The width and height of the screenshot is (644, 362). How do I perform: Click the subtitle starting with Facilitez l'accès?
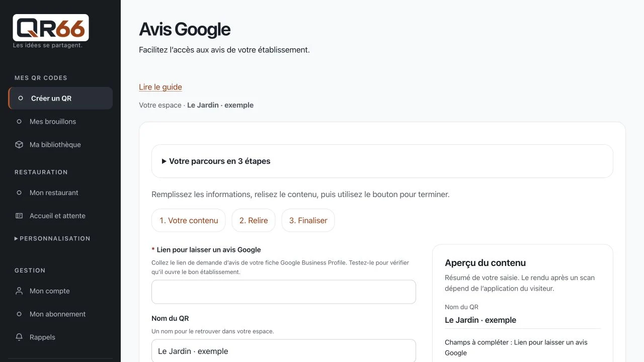[x=224, y=50]
